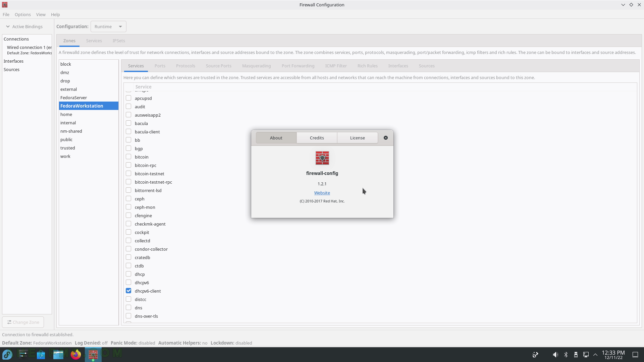Enable the audit service checkbox
This screenshot has width=644, height=362.
128,106
